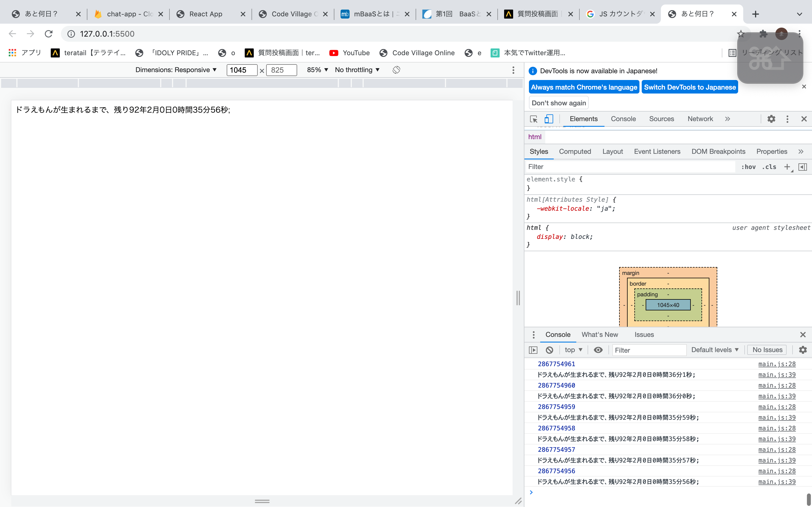Click the rotate viewport icon
The height and width of the screenshot is (507, 812).
tap(396, 70)
